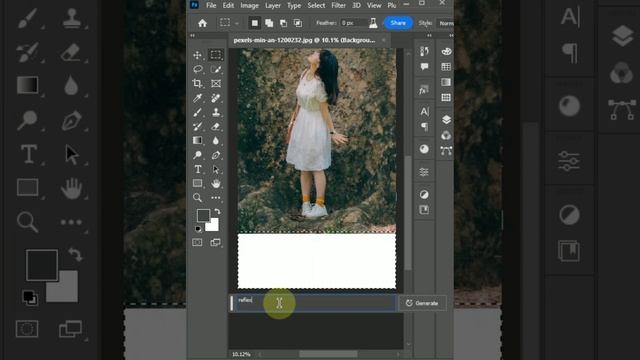Open the Paths panel icon
Viewport: 640px width, 360px height.
446,151
